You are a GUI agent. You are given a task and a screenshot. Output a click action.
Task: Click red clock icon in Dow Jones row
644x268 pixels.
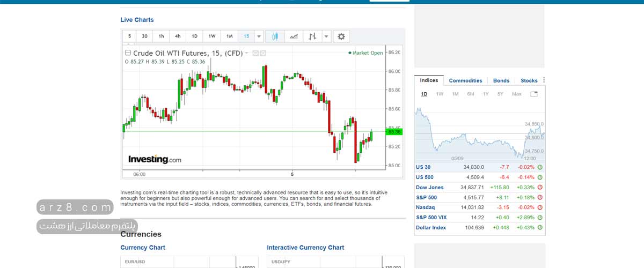(540, 188)
